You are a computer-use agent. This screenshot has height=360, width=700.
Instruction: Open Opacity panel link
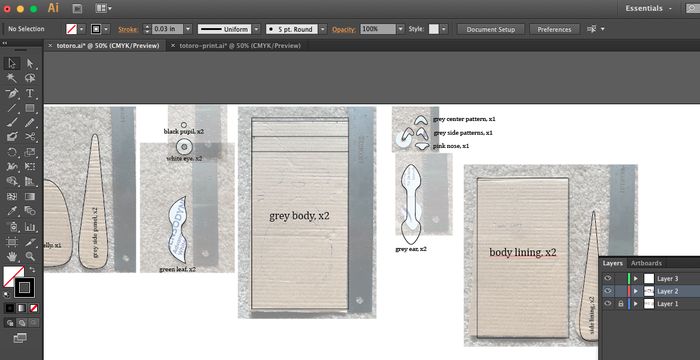[344, 29]
